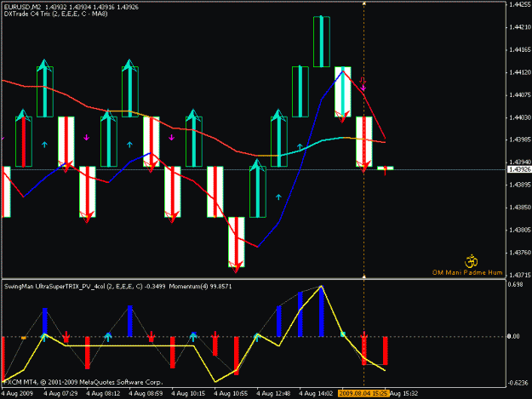
Task: Click the 1.44120 price axis label
Action: pyautogui.click(x=520, y=72)
